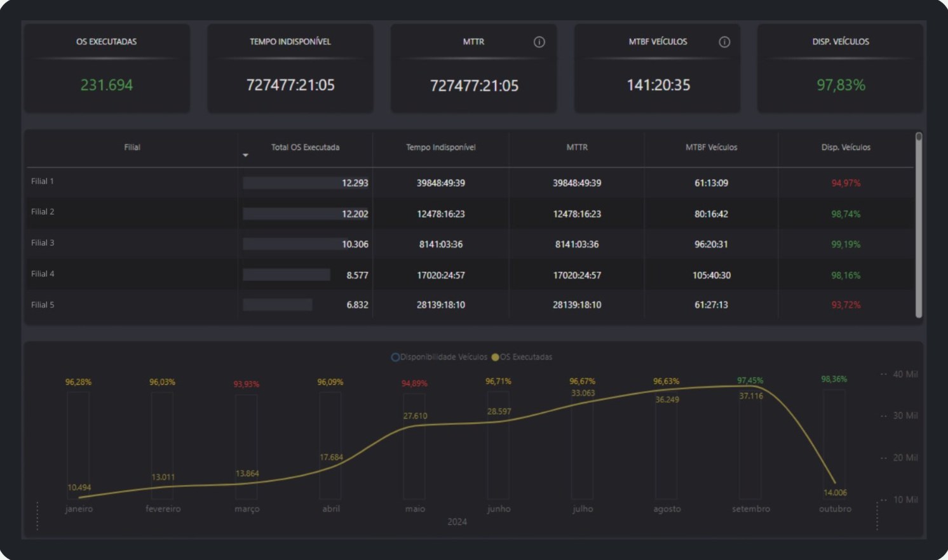Image resolution: width=948 pixels, height=560 pixels.
Task: Click the 12.293 data bar cell
Action: 306,183
